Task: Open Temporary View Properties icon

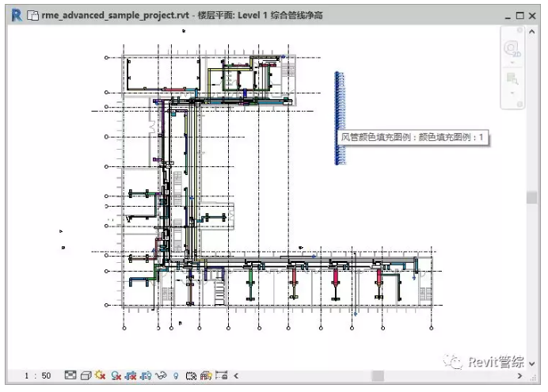Action: pos(191,375)
